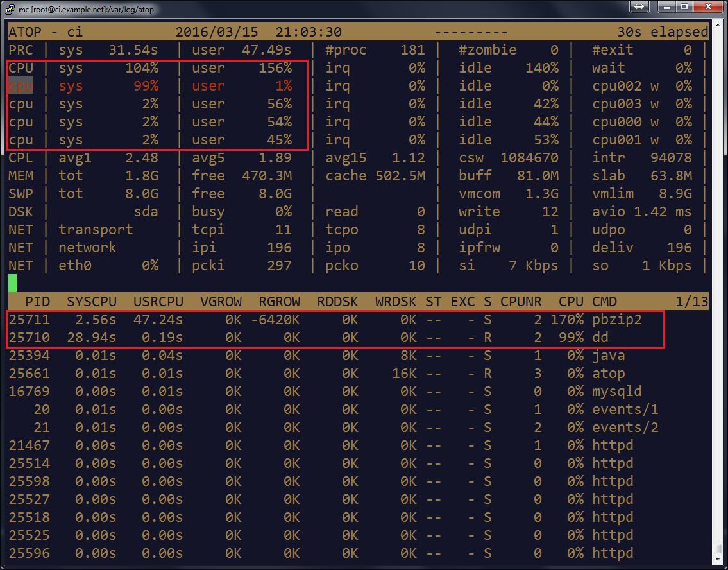Click the 'ATOP - ci' header text
The image size is (728, 570).
(46, 32)
